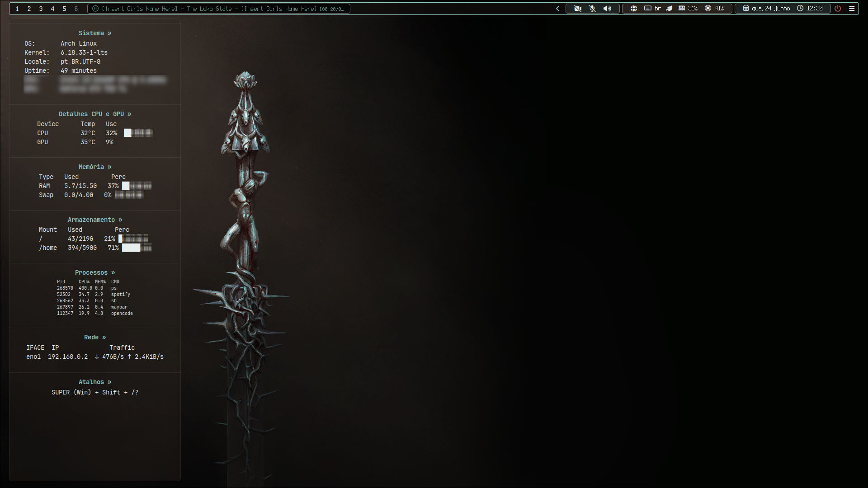Click the track time counter in media module
The width and height of the screenshot is (868, 488).
click(332, 9)
